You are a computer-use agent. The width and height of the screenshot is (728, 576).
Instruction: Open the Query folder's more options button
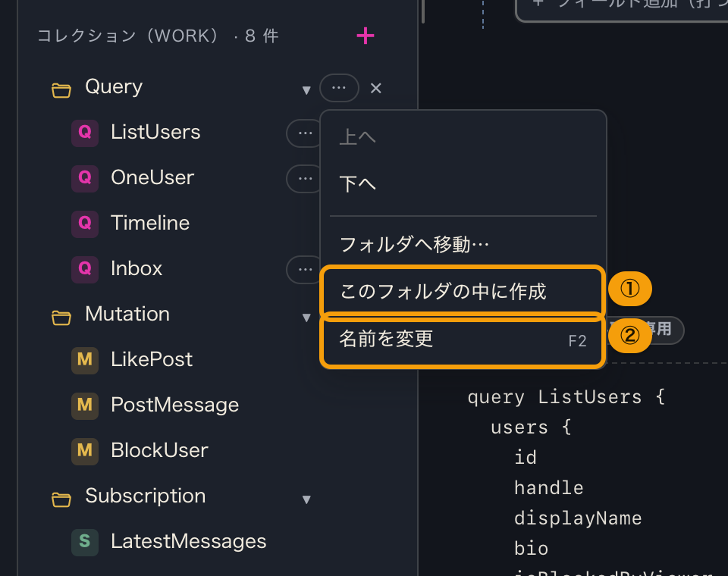click(x=339, y=88)
